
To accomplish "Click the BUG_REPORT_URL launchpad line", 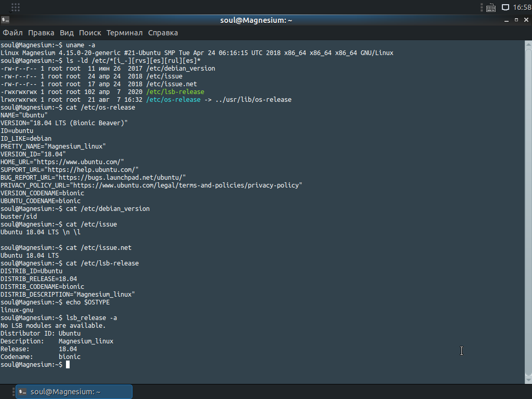I will [93, 178].
